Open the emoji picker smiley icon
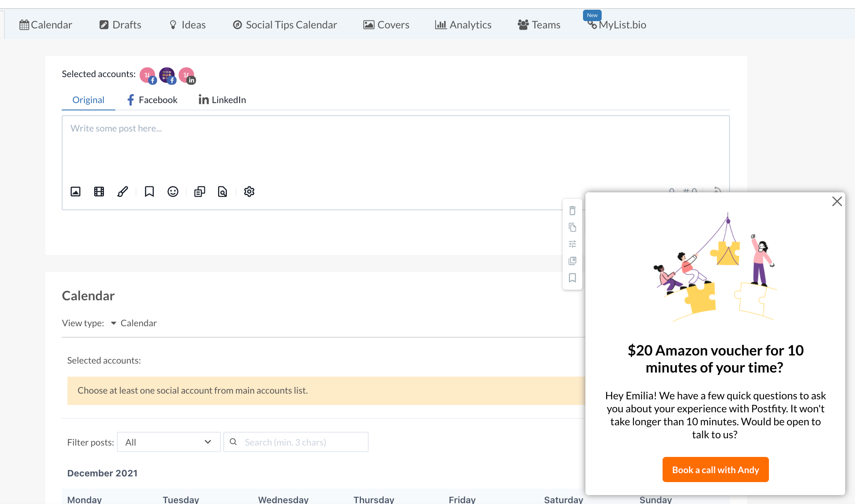Image resolution: width=855 pixels, height=504 pixels. [173, 192]
